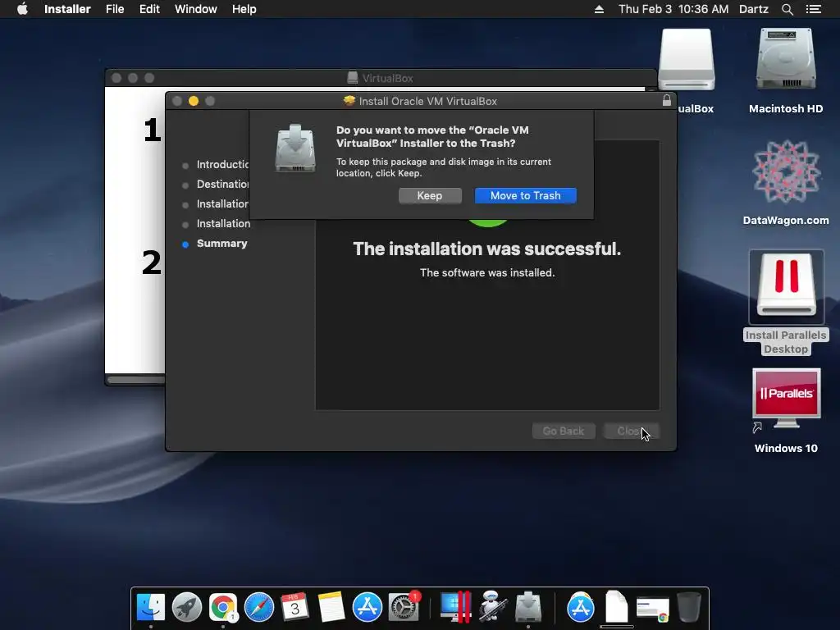The image size is (840, 630).
Task: Click the installer package icon in dialog
Action: click(295, 148)
